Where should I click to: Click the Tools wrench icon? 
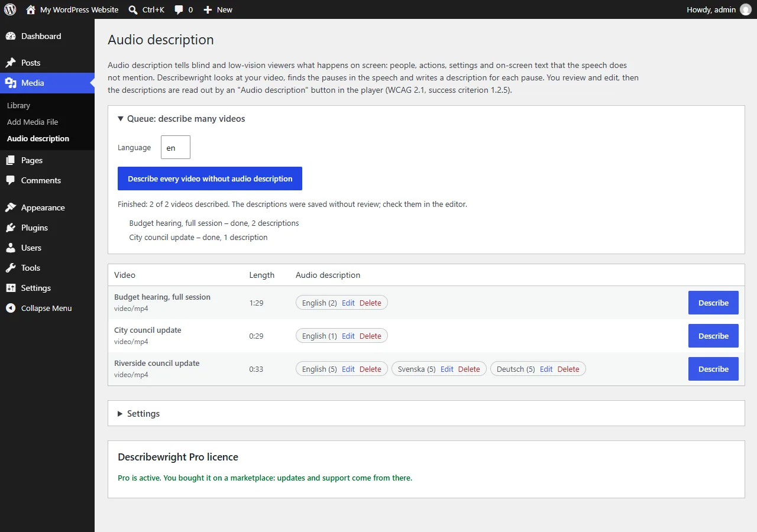pos(11,268)
